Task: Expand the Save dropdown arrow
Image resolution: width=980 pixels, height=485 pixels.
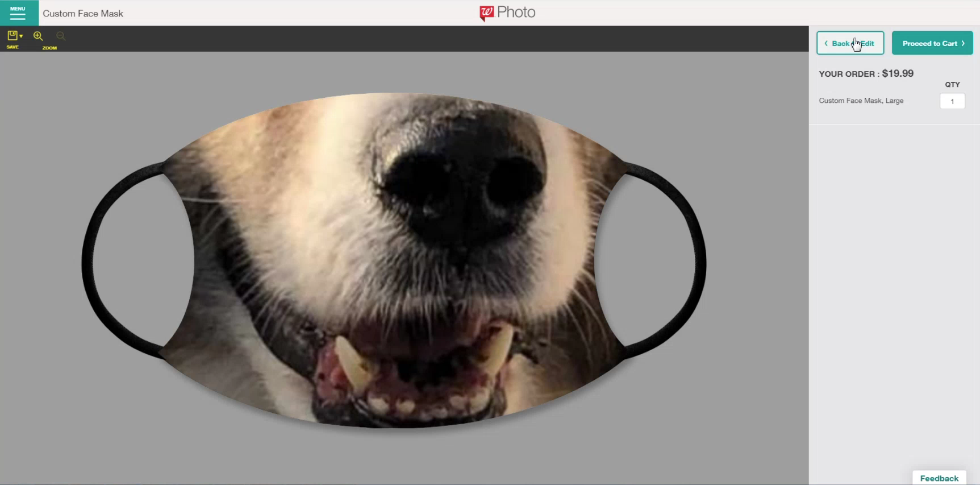Action: coord(21,36)
